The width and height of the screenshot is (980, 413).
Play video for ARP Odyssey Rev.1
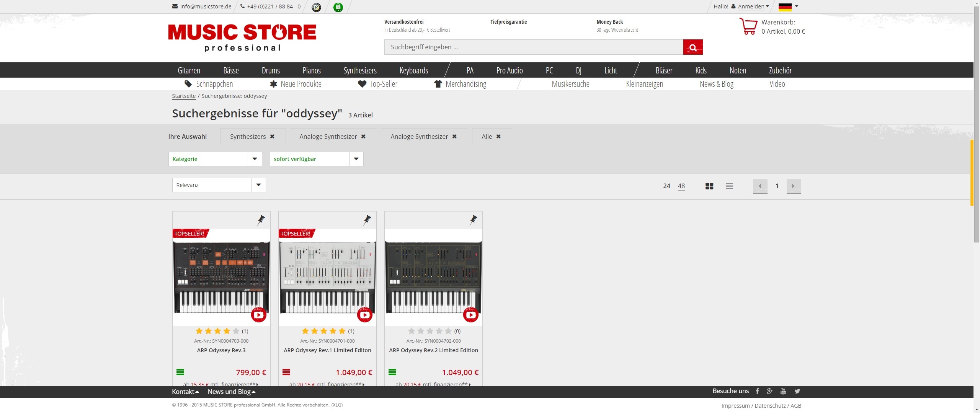pyautogui.click(x=365, y=315)
